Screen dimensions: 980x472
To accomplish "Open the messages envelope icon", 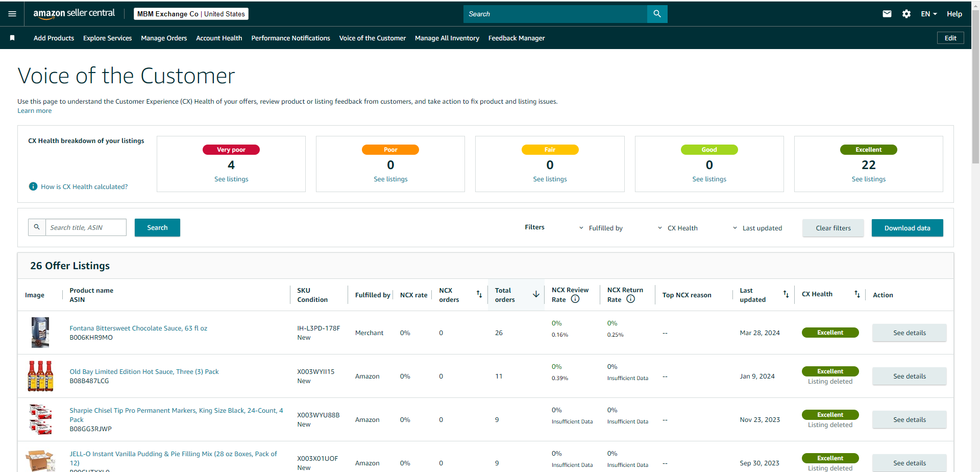I will pyautogui.click(x=887, y=14).
